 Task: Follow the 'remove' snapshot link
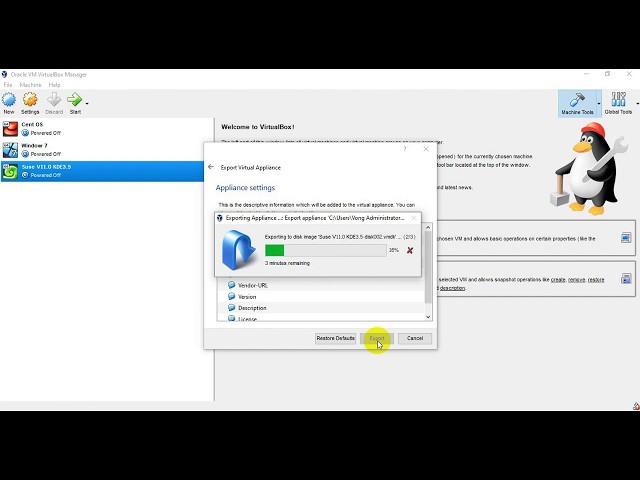[x=576, y=280]
